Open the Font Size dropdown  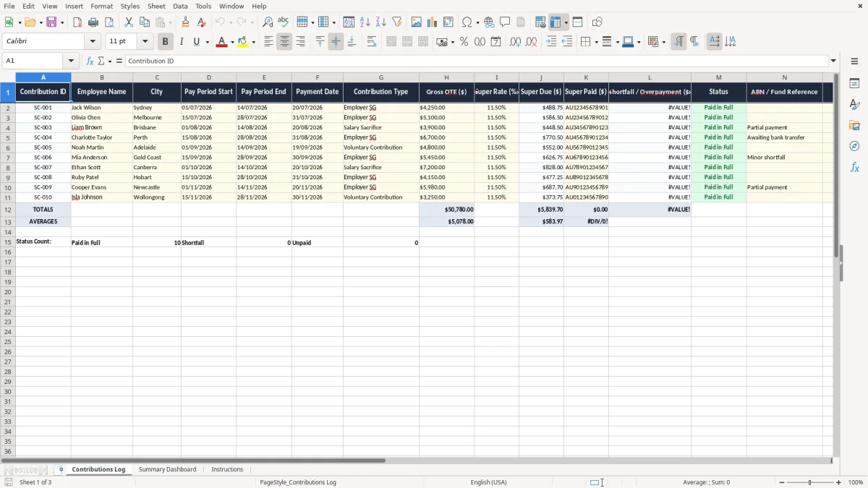145,42
